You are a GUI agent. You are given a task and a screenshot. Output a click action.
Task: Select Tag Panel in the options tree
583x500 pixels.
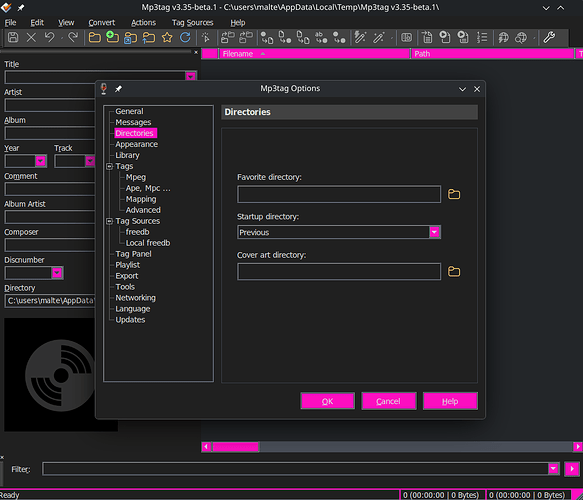(133, 254)
